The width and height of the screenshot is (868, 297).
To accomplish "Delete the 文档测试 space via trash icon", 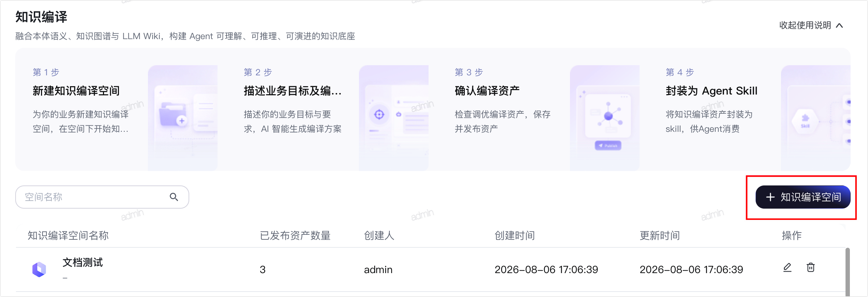I will (811, 267).
